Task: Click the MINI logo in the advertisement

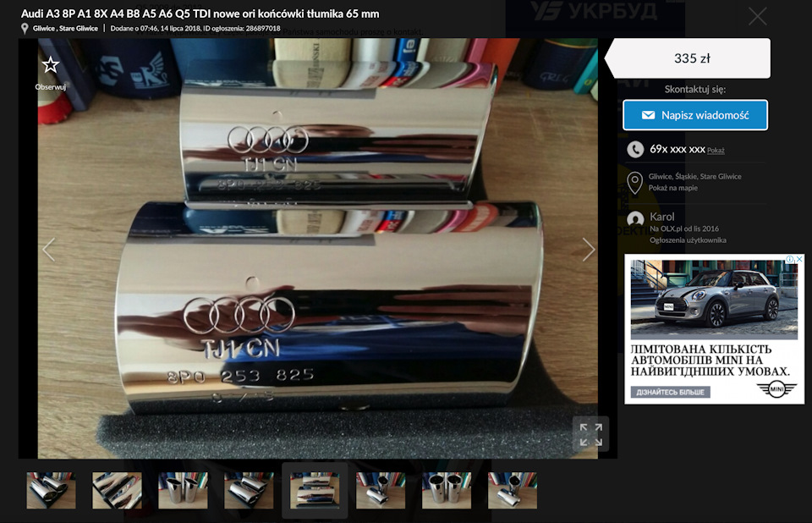Action: tap(776, 388)
